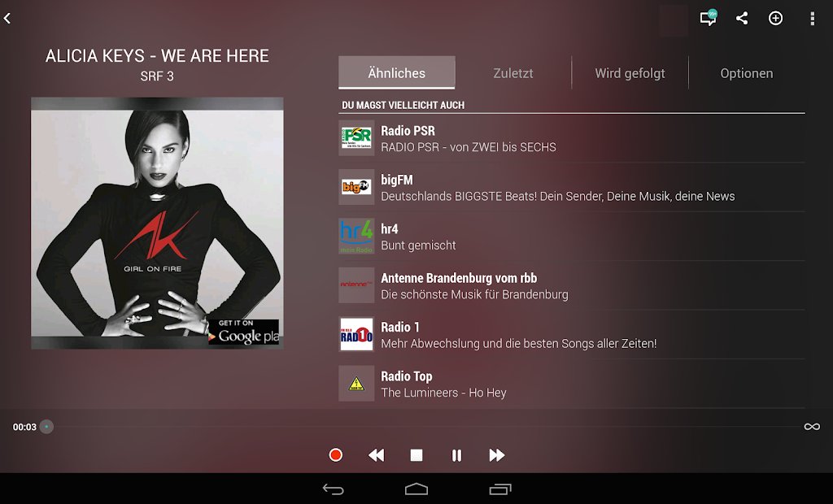The image size is (833, 504).
Task: Pause the current SRF 3 playback
Action: click(456, 455)
